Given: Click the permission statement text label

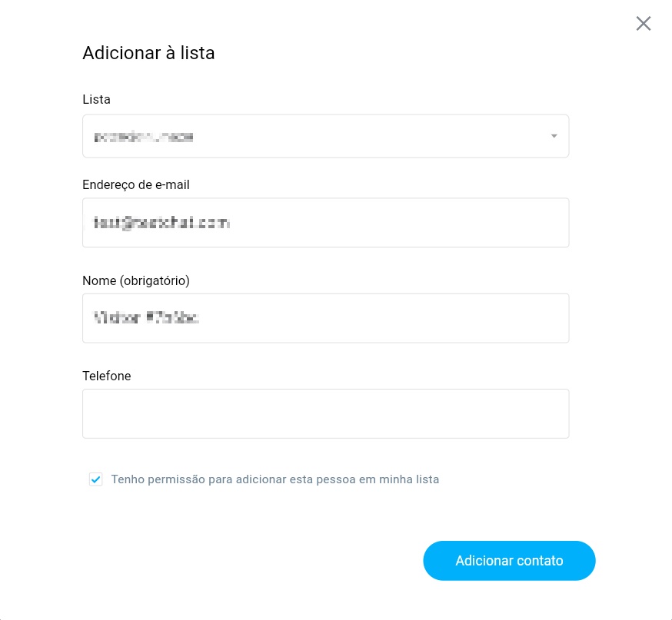Looking at the screenshot, I should 275,479.
